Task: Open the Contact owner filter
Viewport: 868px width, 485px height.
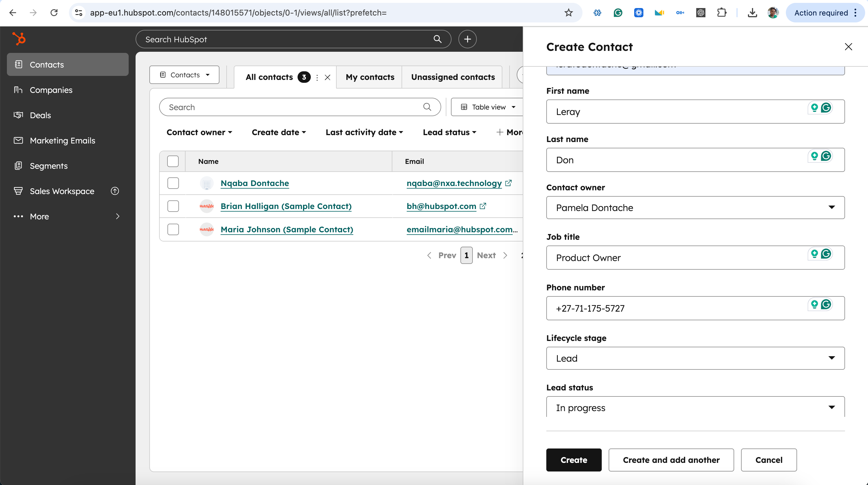Action: pos(199,132)
